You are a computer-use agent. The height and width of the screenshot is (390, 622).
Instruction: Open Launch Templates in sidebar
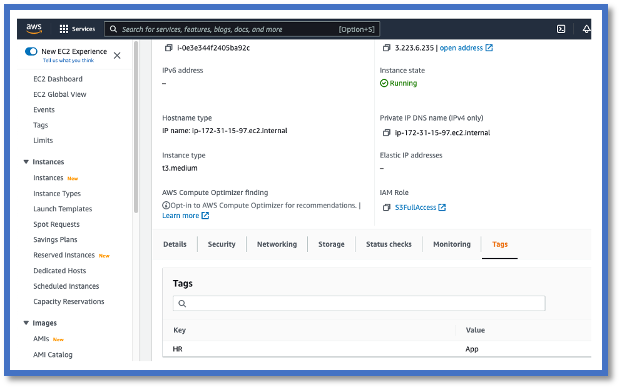tap(63, 209)
